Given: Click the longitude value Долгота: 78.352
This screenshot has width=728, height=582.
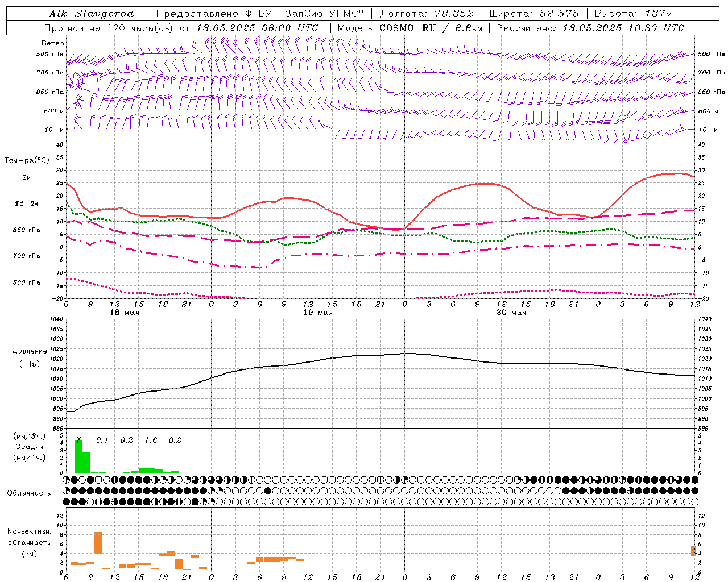Looking at the screenshot, I should click(427, 14).
